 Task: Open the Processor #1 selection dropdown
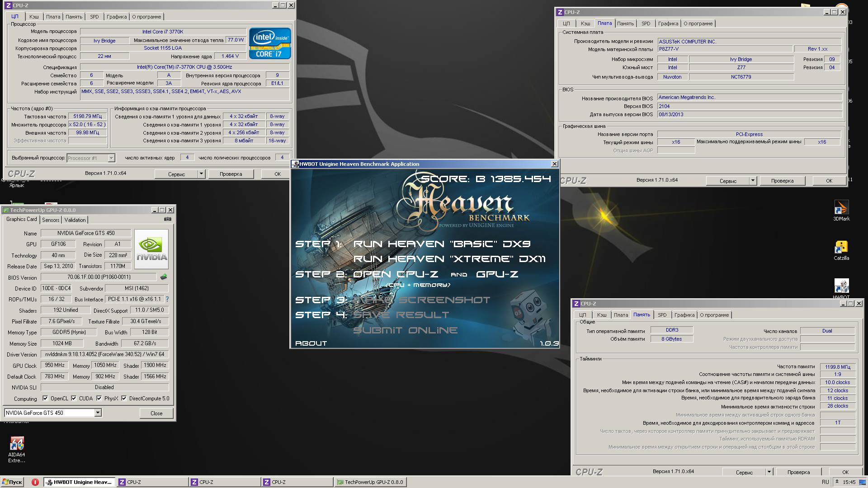111,158
